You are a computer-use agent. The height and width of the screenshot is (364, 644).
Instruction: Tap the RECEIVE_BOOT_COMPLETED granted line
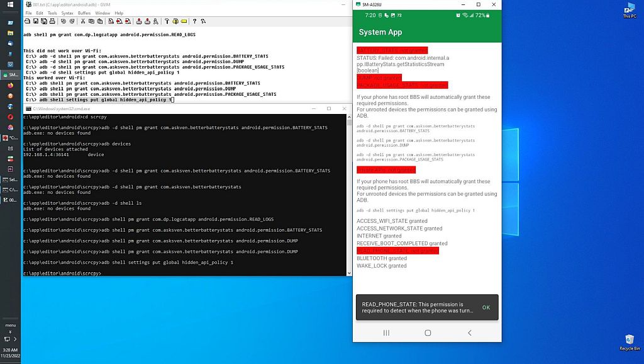point(402,243)
